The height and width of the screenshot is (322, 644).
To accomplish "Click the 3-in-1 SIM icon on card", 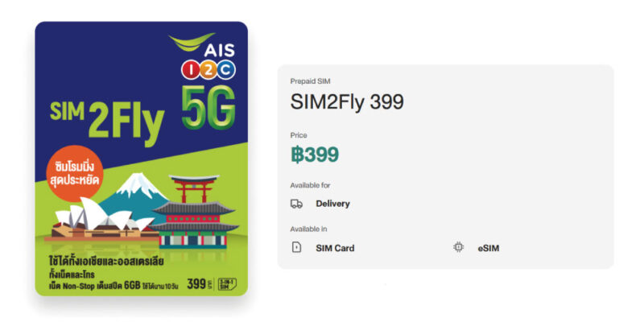I will [x=227, y=284].
